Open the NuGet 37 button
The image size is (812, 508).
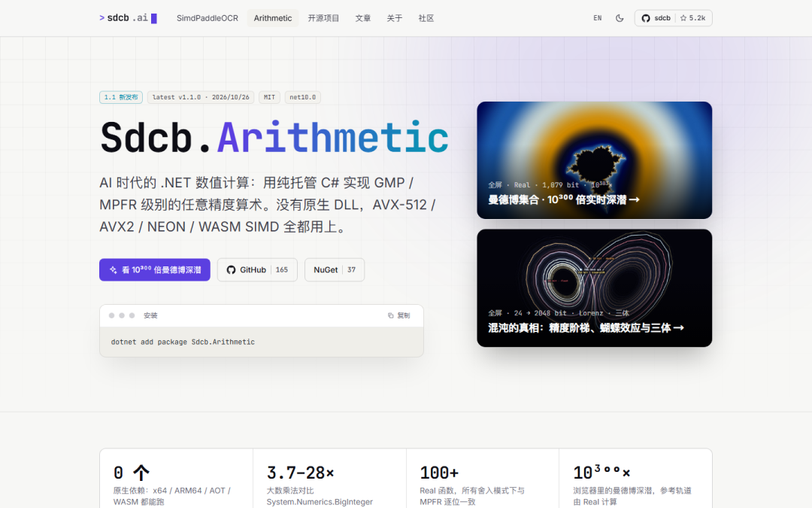tap(335, 269)
